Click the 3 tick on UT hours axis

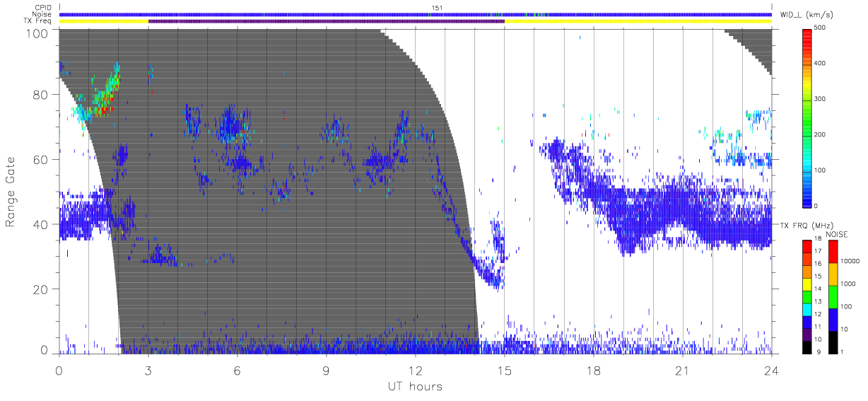click(148, 370)
